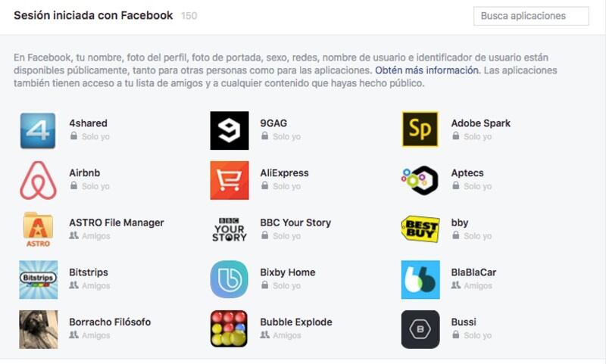Select the BlaBlaCar app icon
Image resolution: width=606 pixels, height=364 pixels.
420,279
